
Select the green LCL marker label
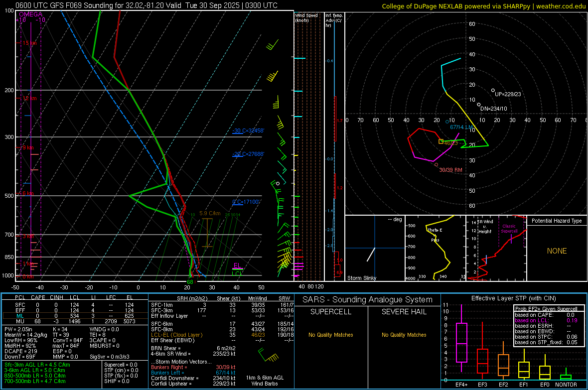tap(237, 273)
